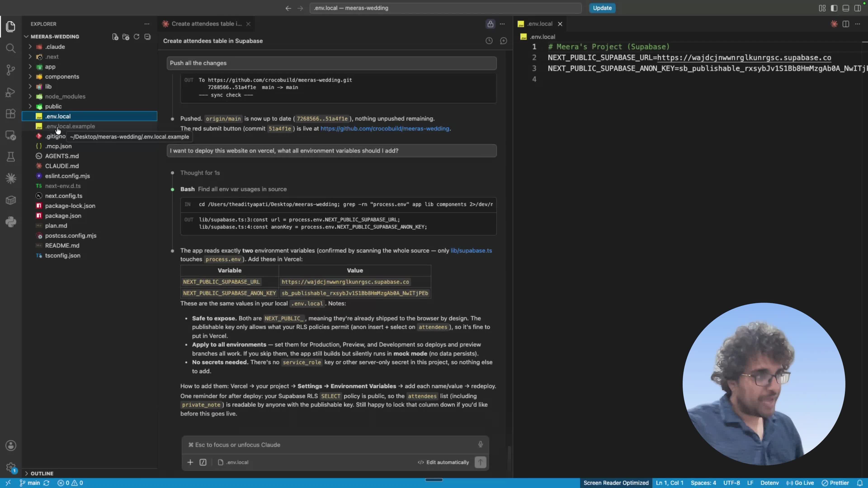Open Claude Code from editor title bar
This screenshot has height=488, width=868.
point(834,24)
